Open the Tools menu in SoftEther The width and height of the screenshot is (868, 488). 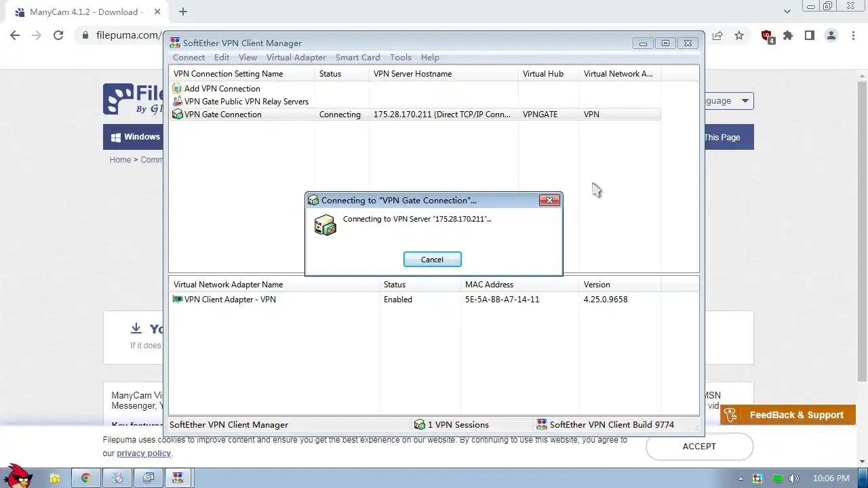point(400,58)
